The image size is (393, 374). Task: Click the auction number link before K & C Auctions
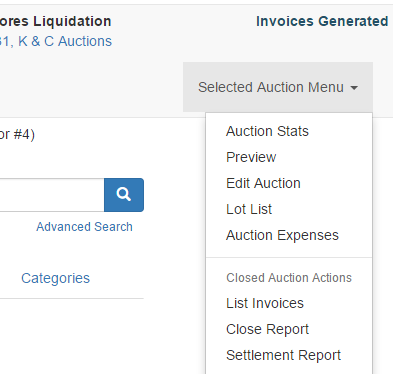click(4, 41)
